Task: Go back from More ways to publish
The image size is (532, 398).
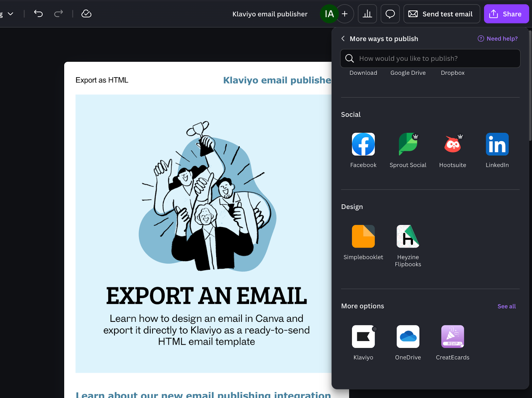Action: (343, 39)
